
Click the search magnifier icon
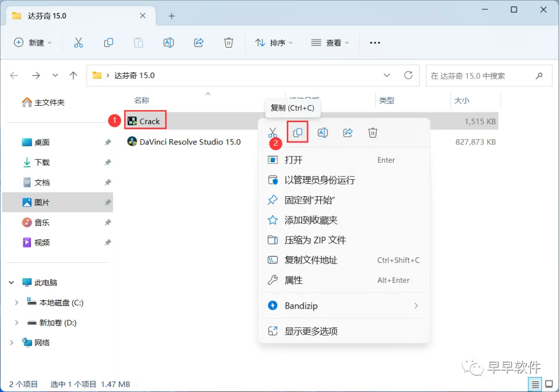pyautogui.click(x=539, y=76)
